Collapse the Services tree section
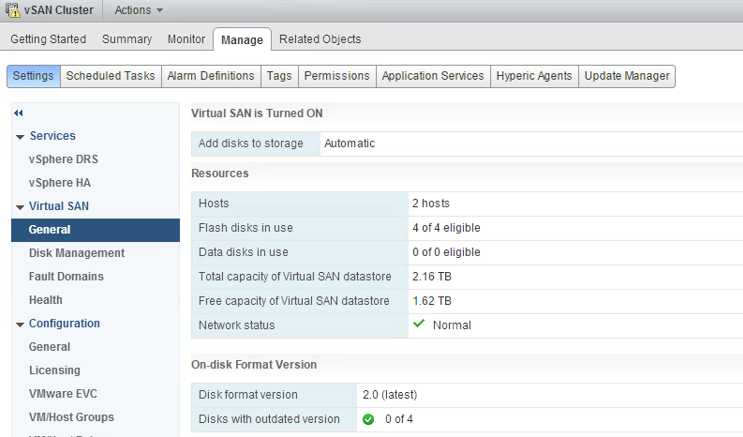Viewport: 743px width, 437px height. click(x=20, y=136)
